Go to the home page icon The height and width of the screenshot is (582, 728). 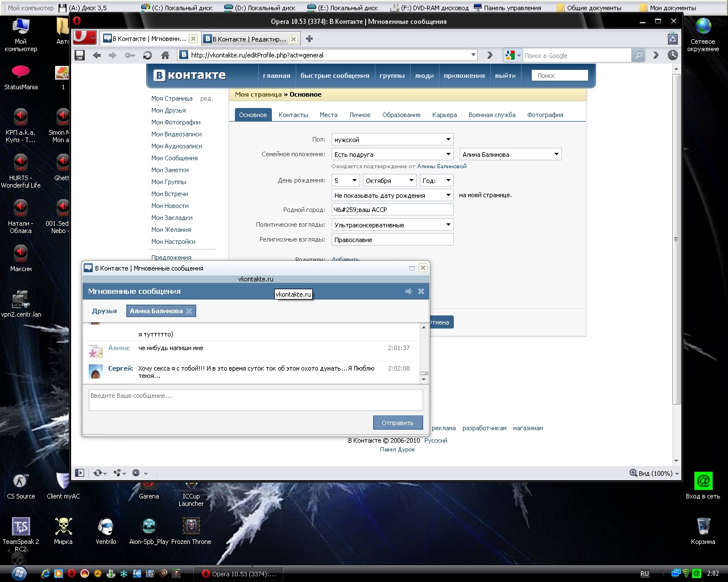coord(165,55)
